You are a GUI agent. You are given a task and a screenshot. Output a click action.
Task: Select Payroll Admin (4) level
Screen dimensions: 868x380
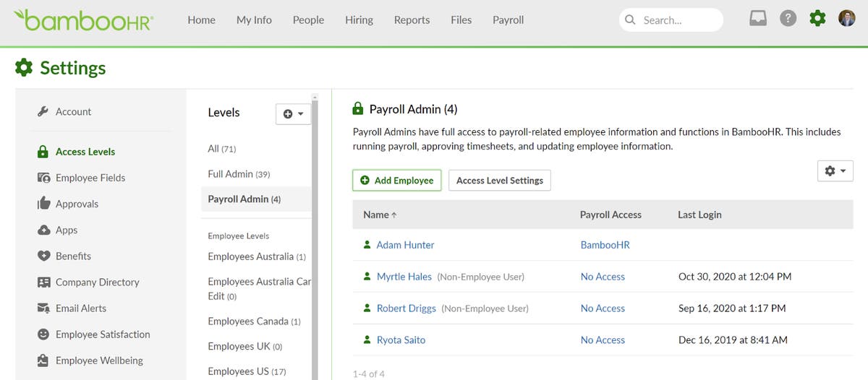click(256, 199)
